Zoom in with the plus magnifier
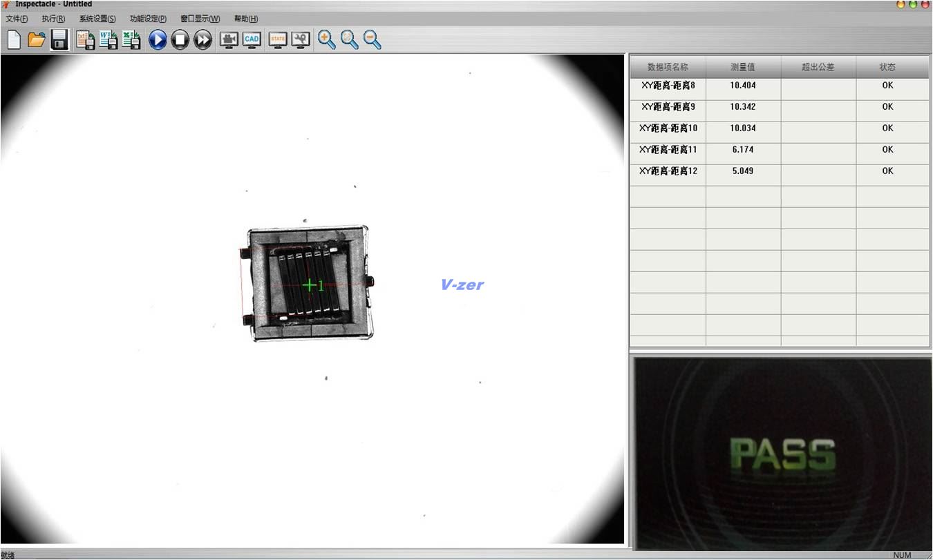Viewport: 933px width, 560px height. pyautogui.click(x=327, y=40)
